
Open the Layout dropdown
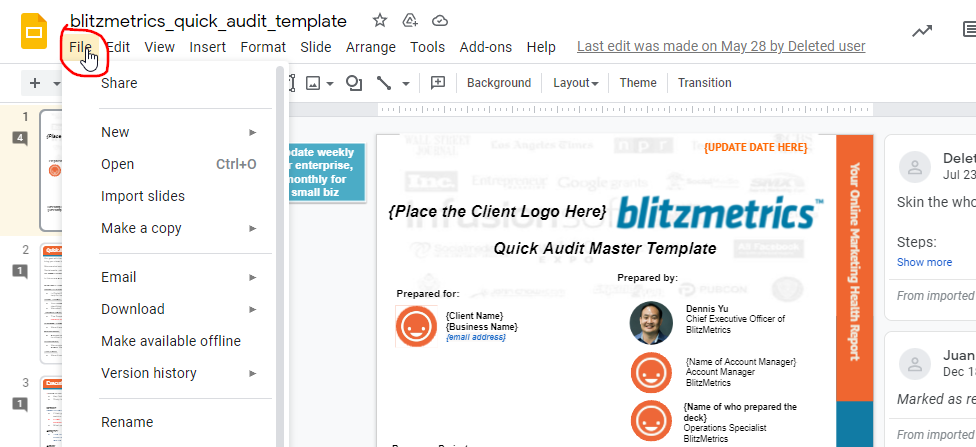[x=576, y=83]
